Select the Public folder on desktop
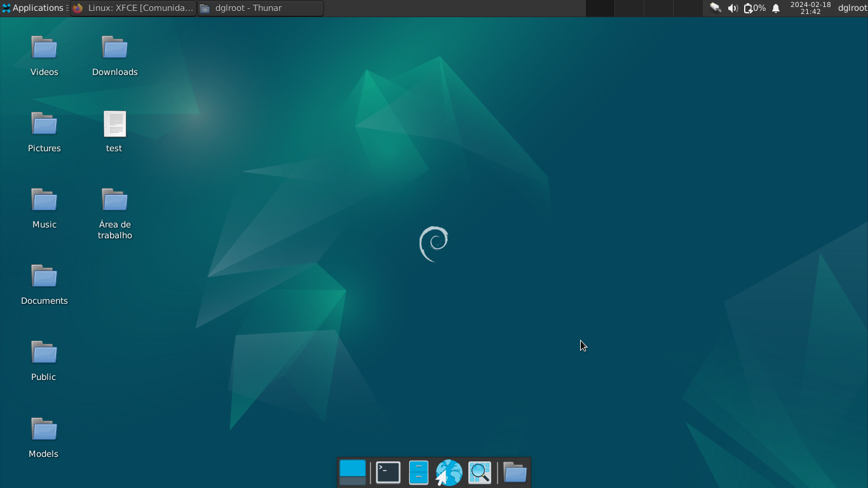This screenshot has width=868, height=488. 44,361
